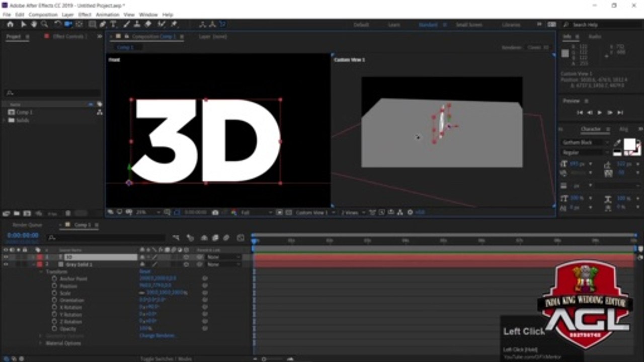This screenshot has height=362, width=644.
Task: Switch to the Render Queue tab
Action: (27, 225)
